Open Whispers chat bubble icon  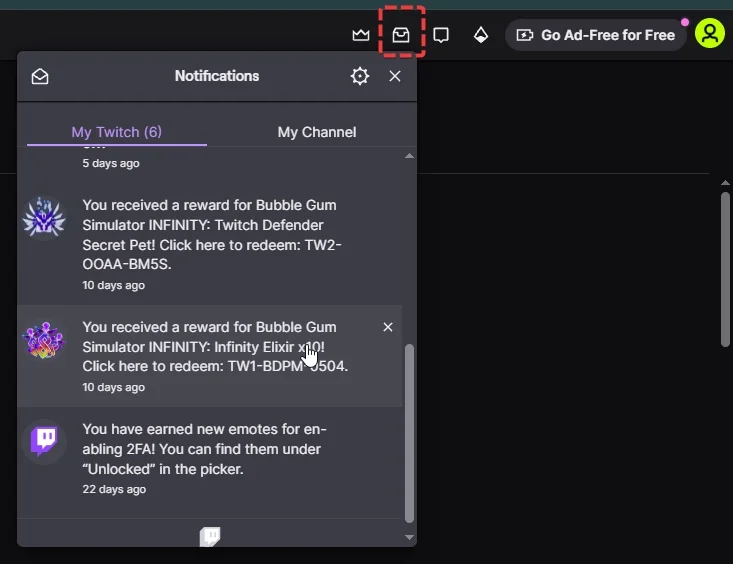[441, 35]
